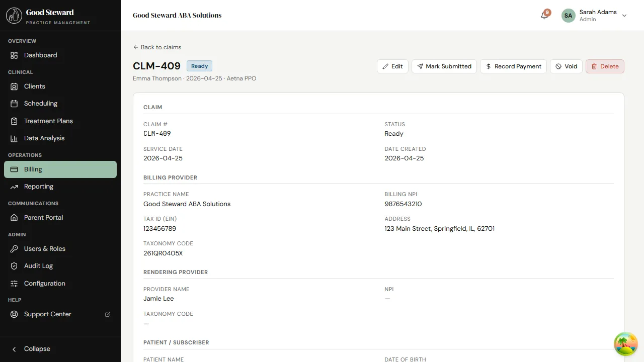Click the Ready status badge
Image resolution: width=644 pixels, height=362 pixels.
pyautogui.click(x=199, y=66)
